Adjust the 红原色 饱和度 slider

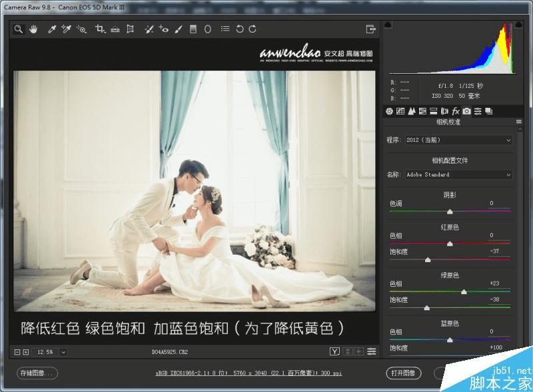point(428,260)
